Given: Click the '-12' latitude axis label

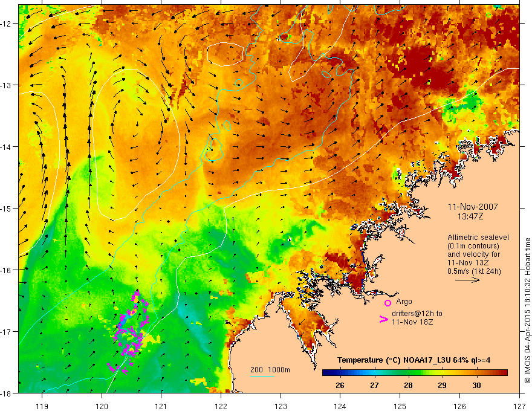Looking at the screenshot, I should pos(7,24).
